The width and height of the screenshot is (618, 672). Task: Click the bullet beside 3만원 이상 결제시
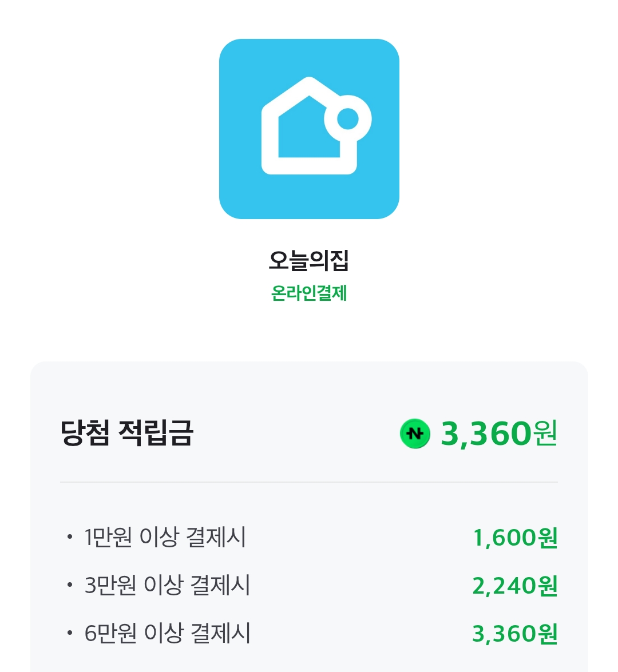tap(69, 584)
